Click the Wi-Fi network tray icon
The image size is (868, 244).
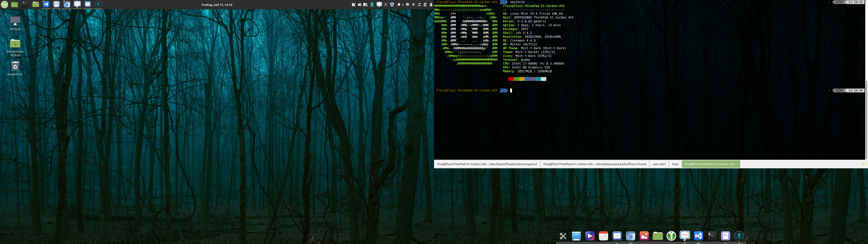[413, 5]
